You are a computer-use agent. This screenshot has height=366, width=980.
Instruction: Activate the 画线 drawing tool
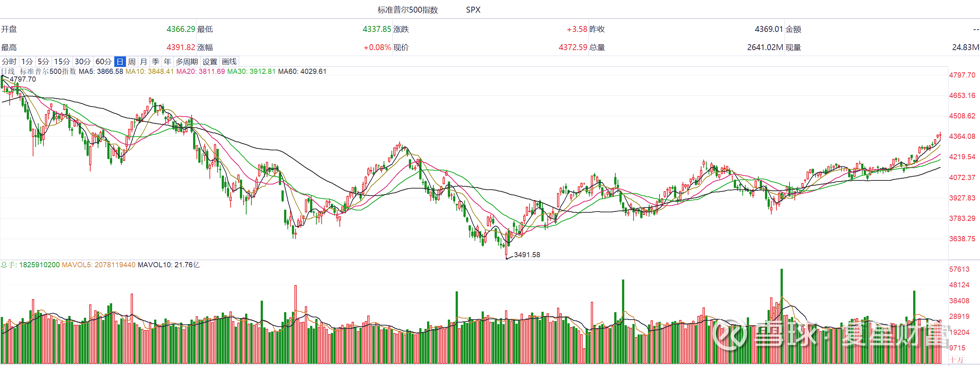click(229, 62)
